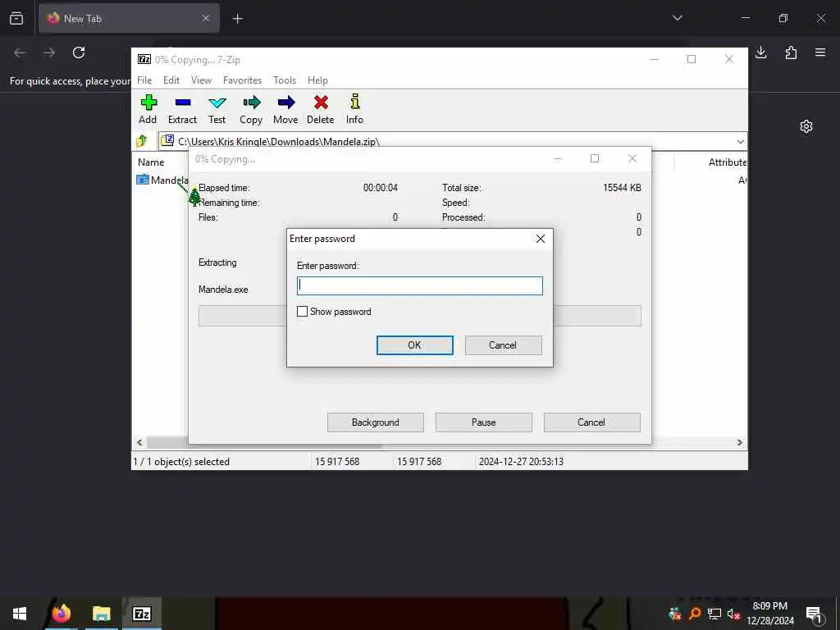Click the Background button in copying dialog
Image resolution: width=840 pixels, height=630 pixels.
tap(376, 422)
